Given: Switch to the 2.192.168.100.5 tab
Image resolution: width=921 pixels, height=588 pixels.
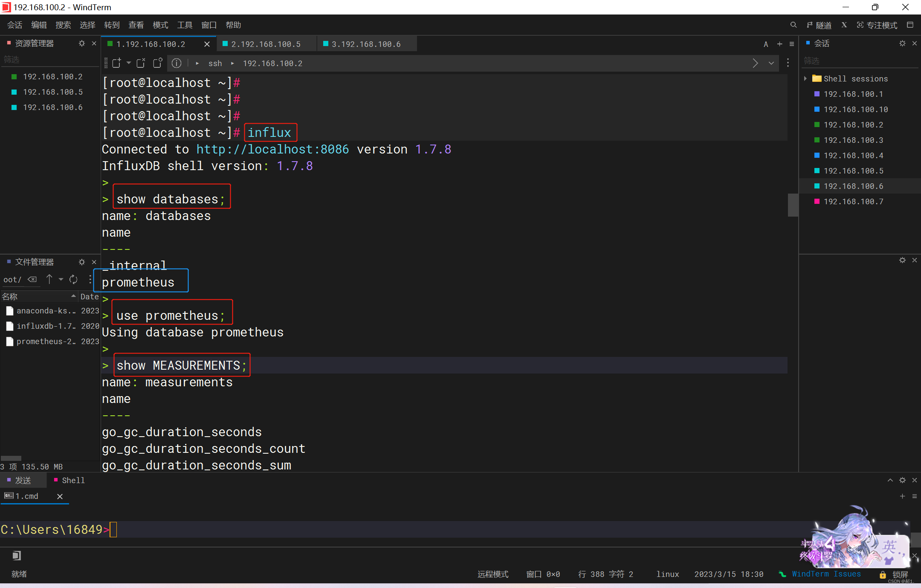Looking at the screenshot, I should 266,44.
